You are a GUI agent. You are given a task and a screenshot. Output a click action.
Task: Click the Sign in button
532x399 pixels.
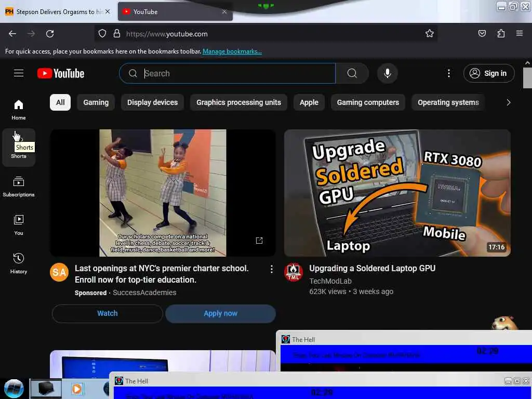coord(489,73)
